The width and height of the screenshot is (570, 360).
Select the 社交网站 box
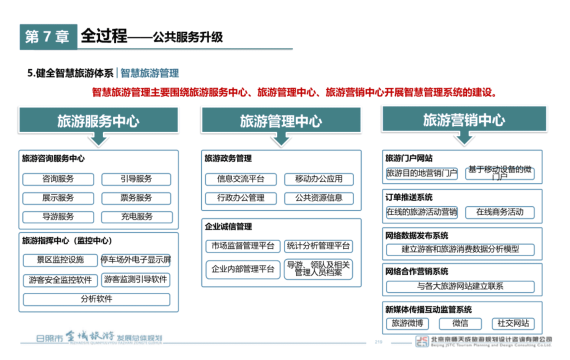pos(513,324)
